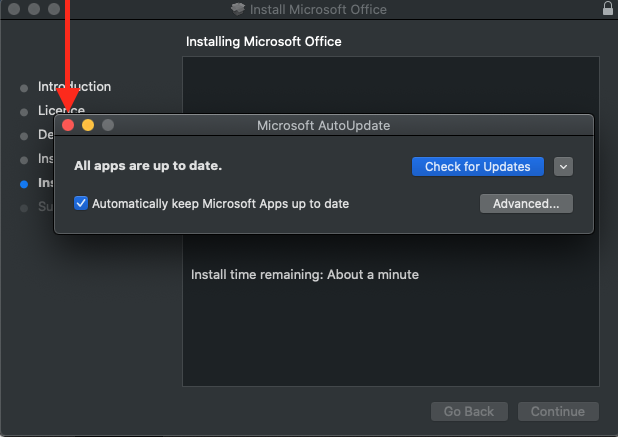
Task: Click the bullet next to the Introduction step
Action: (24, 88)
